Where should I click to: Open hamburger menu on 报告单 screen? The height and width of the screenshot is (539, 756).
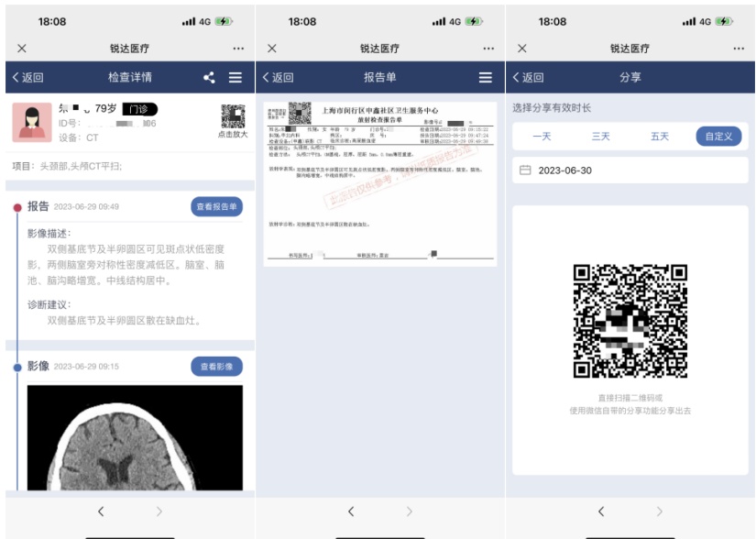tap(486, 78)
